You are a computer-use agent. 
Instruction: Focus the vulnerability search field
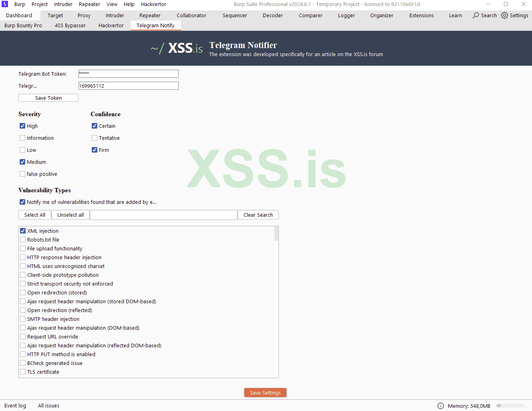(x=163, y=215)
